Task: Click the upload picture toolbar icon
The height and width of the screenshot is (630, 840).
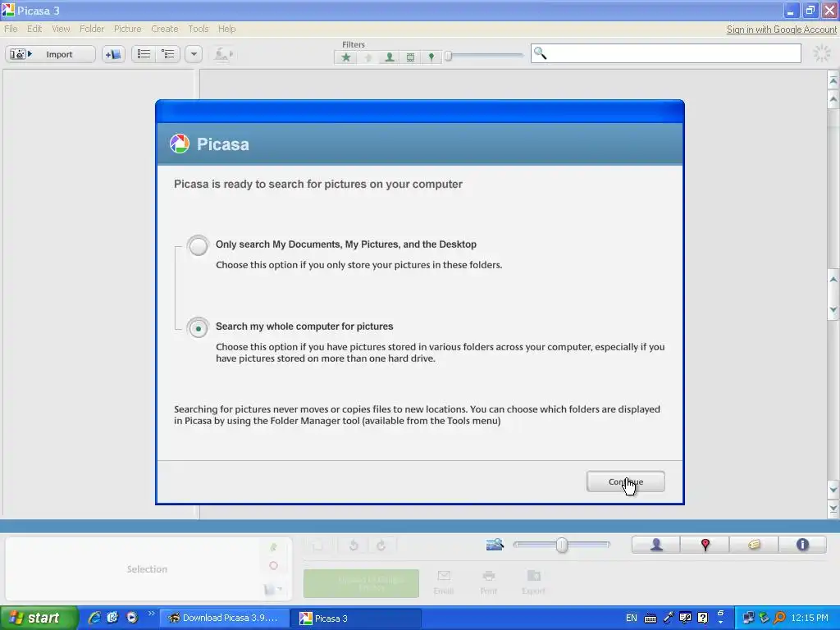Action: click(x=223, y=54)
